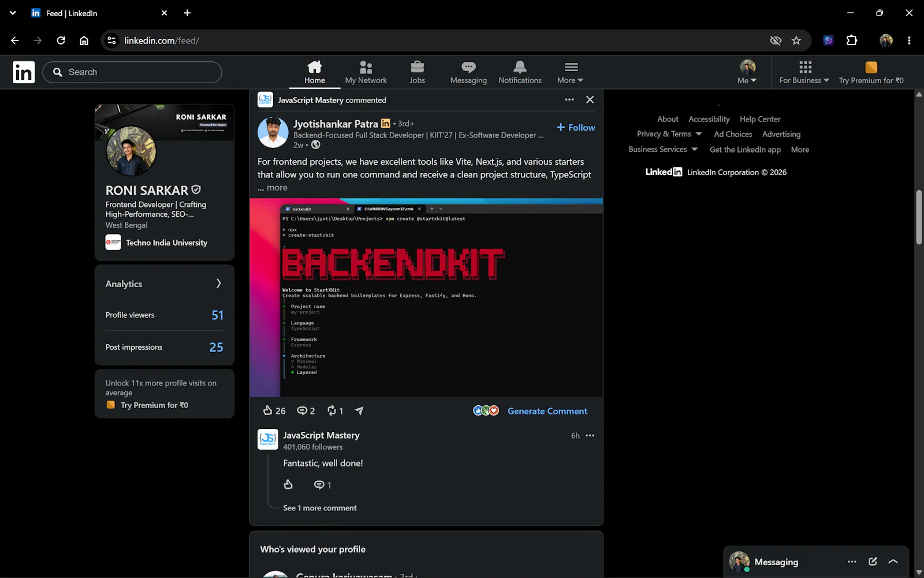This screenshot has width=924, height=578.
Task: Open the JavaScript Mastery header logo
Action: (x=265, y=99)
